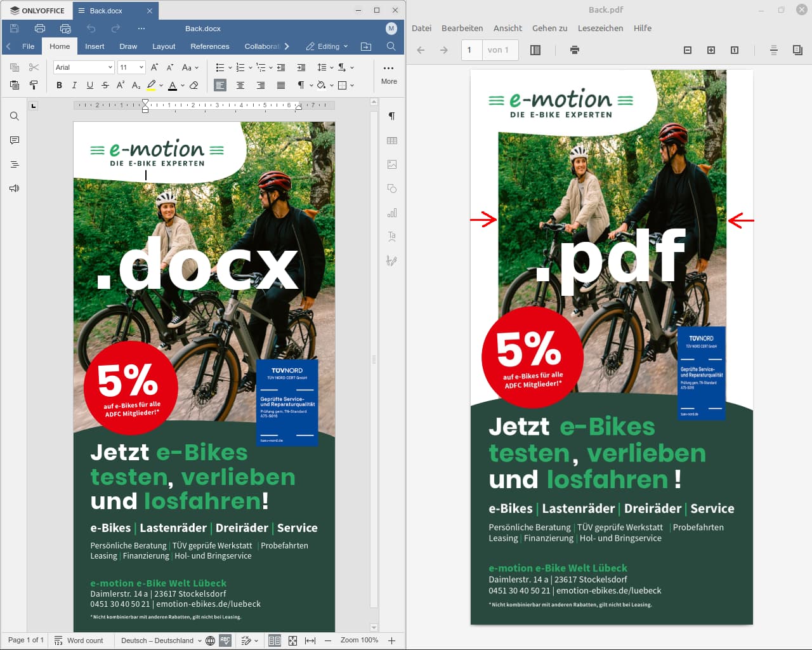Click the Word count button
This screenshot has height=650, width=812.
[79, 640]
